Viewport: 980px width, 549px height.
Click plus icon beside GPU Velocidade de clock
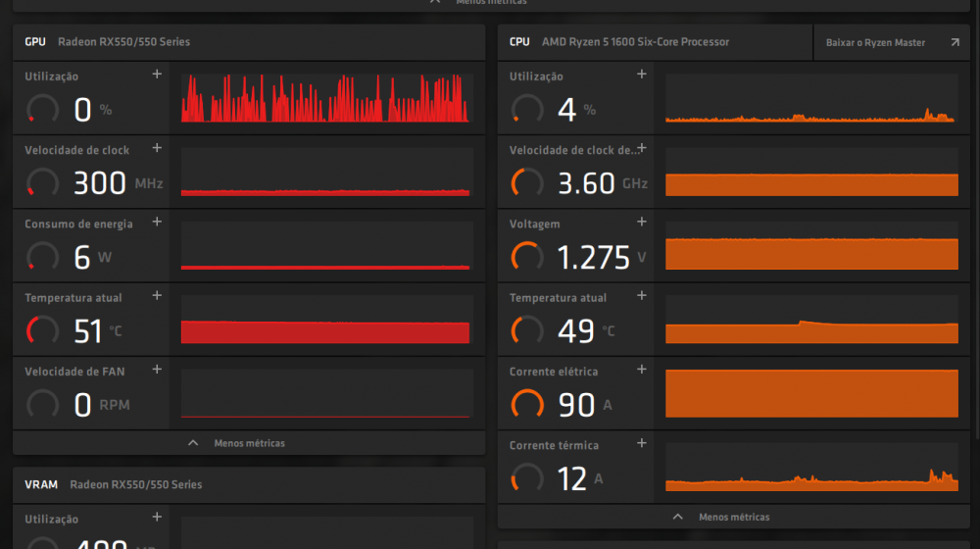(157, 148)
